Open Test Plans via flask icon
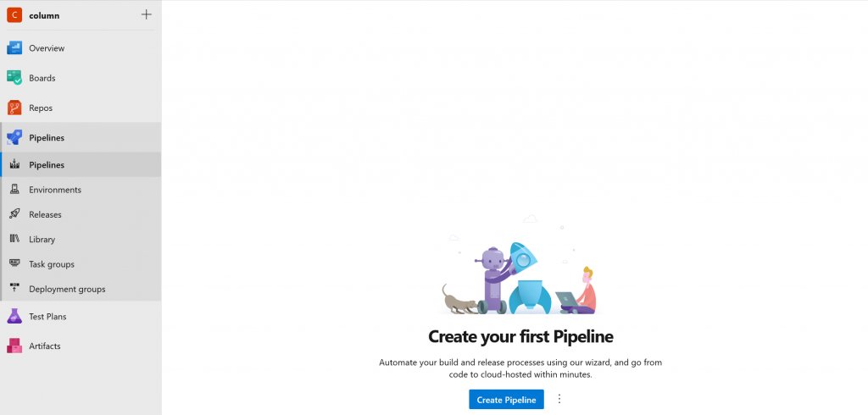 tap(14, 317)
